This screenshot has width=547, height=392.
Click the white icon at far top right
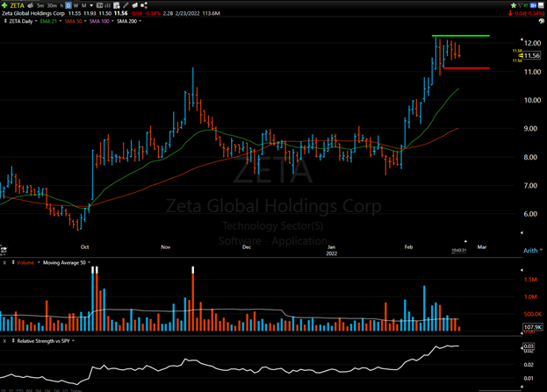click(541, 5)
